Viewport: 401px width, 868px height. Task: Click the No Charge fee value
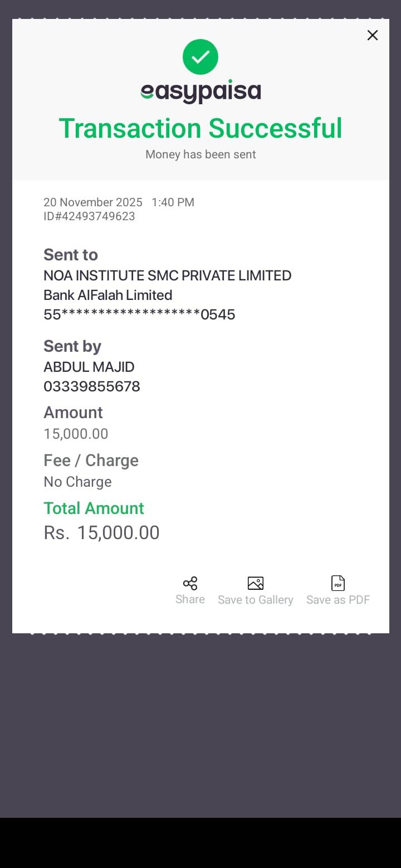click(77, 482)
